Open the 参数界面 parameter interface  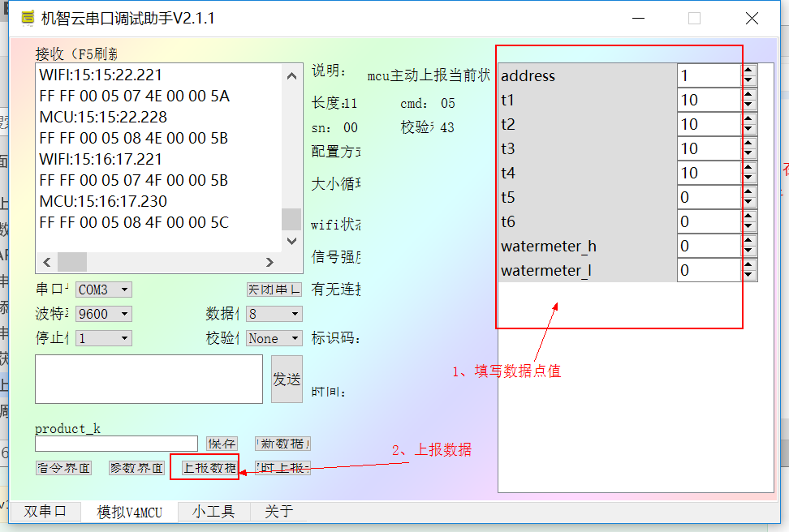pyautogui.click(x=136, y=467)
